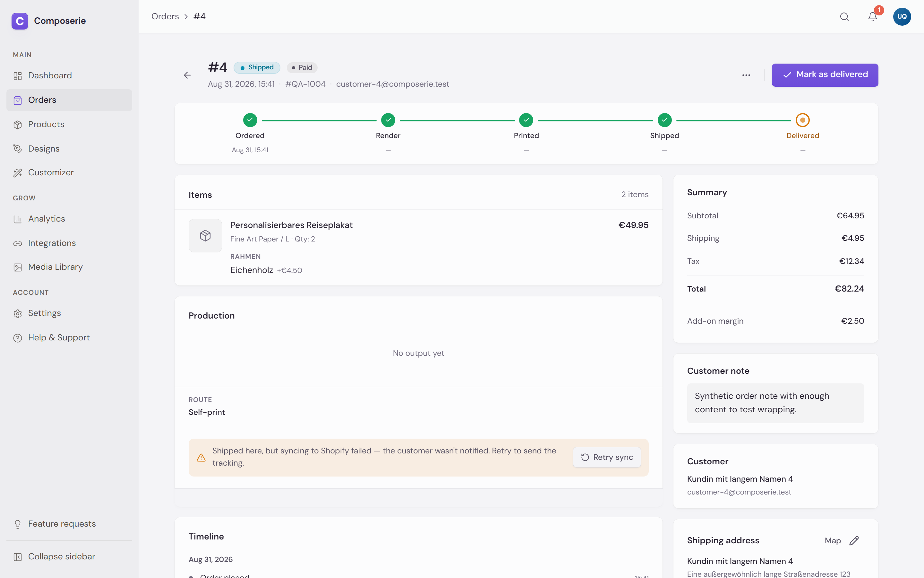Click order reference #QA-1004
This screenshot has width=924, height=578.
click(x=305, y=84)
